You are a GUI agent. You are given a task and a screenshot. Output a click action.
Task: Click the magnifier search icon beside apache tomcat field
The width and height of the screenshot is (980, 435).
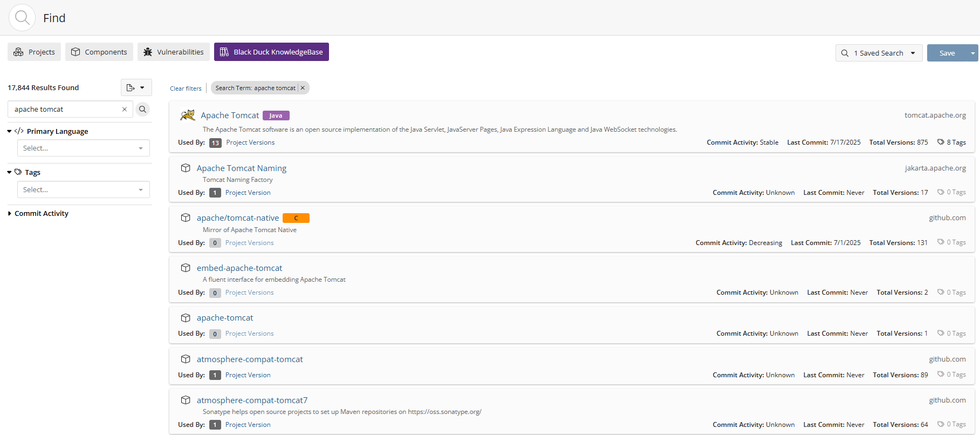[x=142, y=110]
